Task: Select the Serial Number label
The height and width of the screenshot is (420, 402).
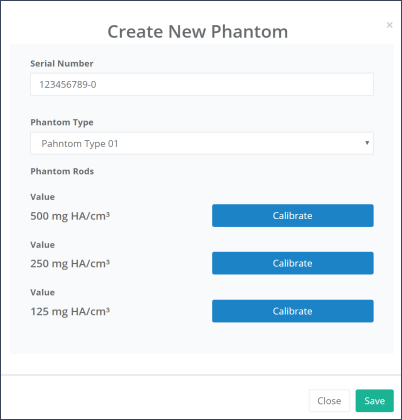Action: point(62,63)
